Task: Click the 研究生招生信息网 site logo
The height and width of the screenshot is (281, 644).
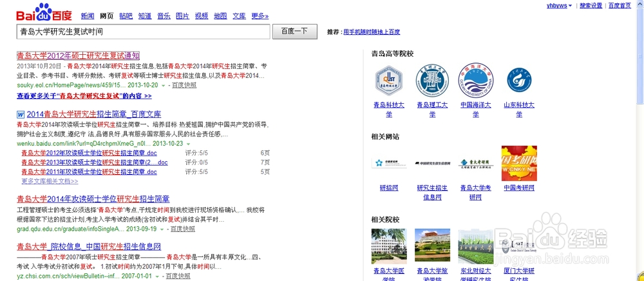Action: pyautogui.click(x=432, y=164)
